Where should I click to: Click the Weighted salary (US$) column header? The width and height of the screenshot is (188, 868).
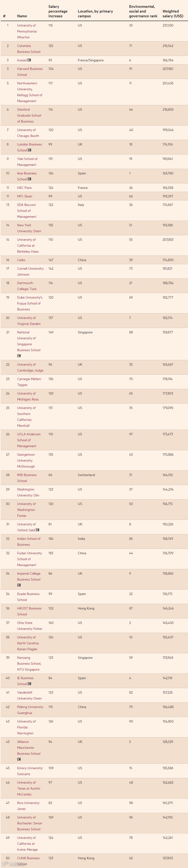[x=173, y=14]
